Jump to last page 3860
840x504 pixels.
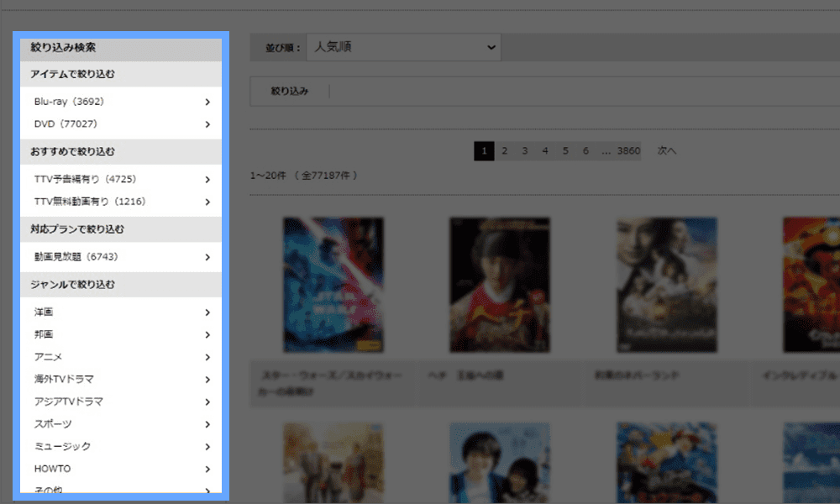click(628, 151)
